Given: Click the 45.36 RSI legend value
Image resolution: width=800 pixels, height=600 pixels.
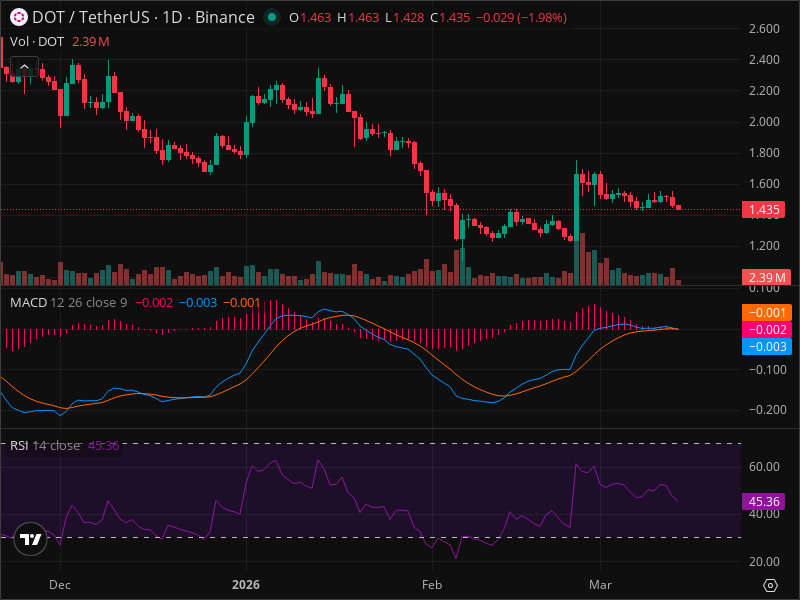Looking at the screenshot, I should click(x=104, y=445).
